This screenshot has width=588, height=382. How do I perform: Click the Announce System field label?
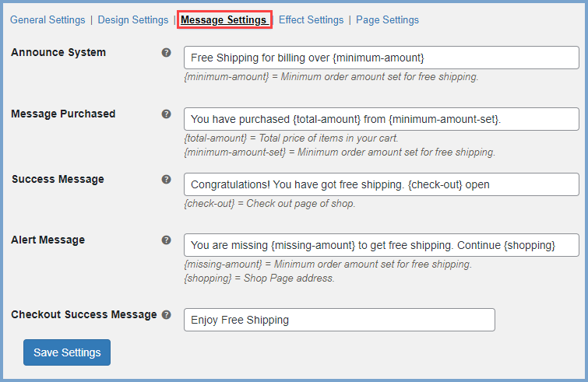pyautogui.click(x=58, y=52)
